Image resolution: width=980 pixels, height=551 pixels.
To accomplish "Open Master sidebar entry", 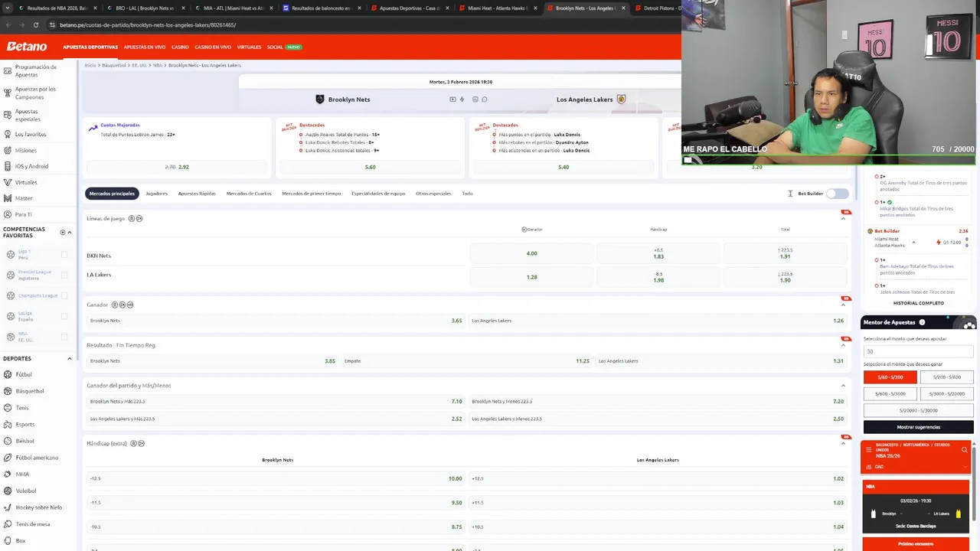I will [24, 198].
